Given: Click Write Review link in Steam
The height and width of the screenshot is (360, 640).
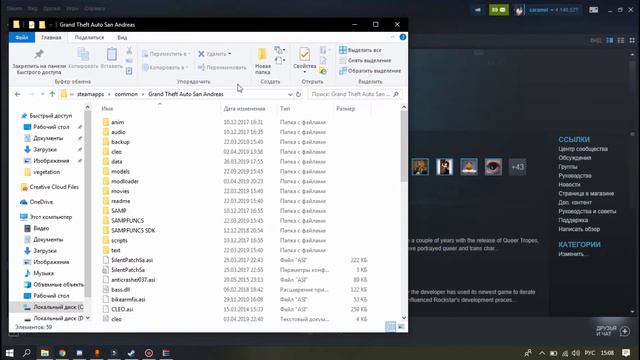Looking at the screenshot, I should (579, 229).
